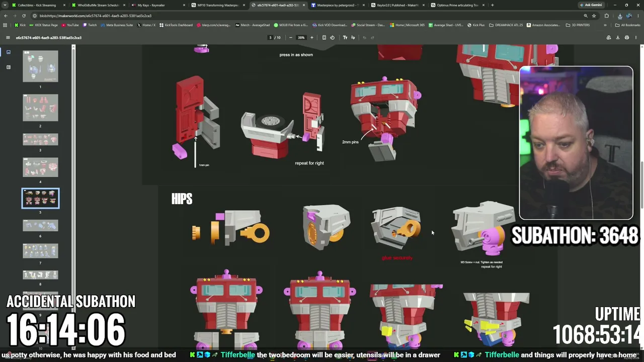The height and width of the screenshot is (362, 644).
Task: Select page 6 thumbnail in sidebar
Action: (x=40, y=225)
